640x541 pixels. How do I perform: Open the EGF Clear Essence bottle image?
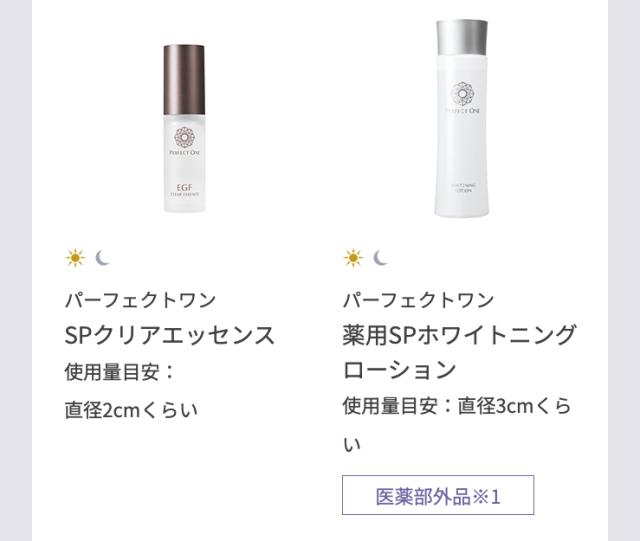pyautogui.click(x=184, y=129)
